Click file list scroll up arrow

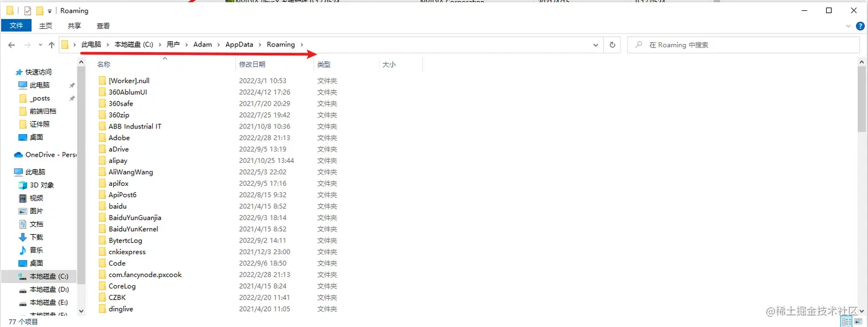[x=862, y=63]
